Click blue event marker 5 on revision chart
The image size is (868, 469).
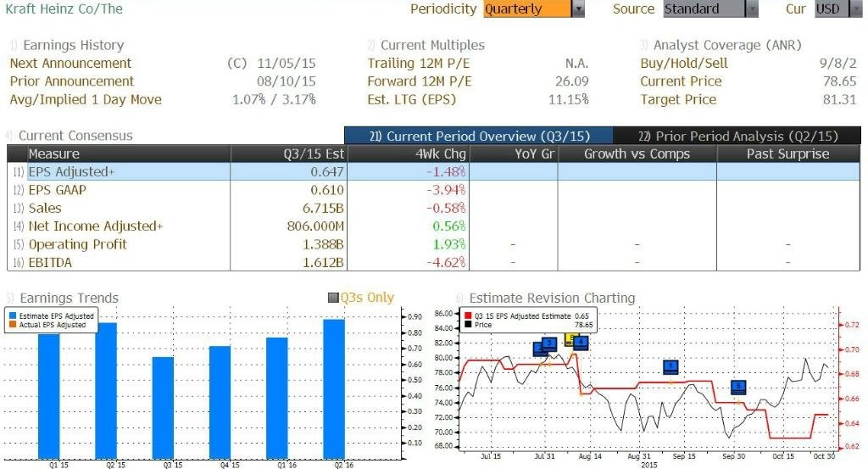point(738,387)
